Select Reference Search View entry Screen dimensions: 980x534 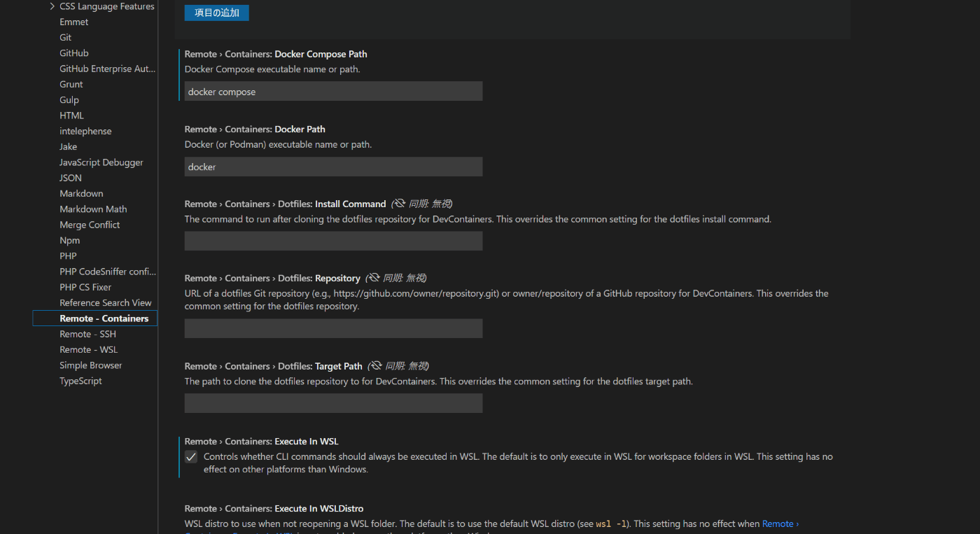click(x=106, y=303)
